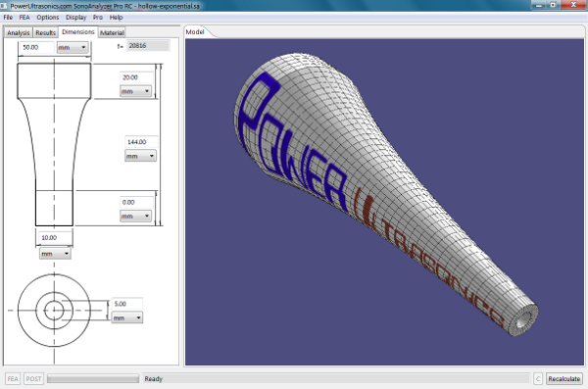
Task: Open the unit dropdown under 10.00 diameter
Action: pos(55,254)
